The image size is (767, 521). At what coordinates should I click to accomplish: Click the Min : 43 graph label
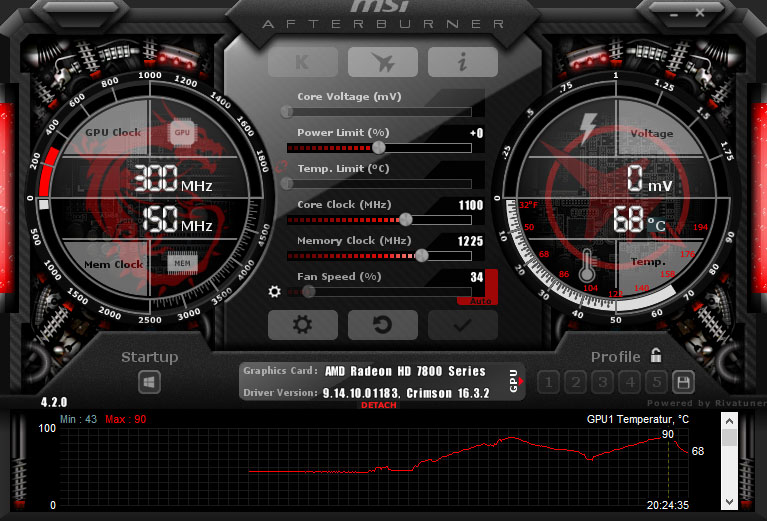tap(78, 419)
